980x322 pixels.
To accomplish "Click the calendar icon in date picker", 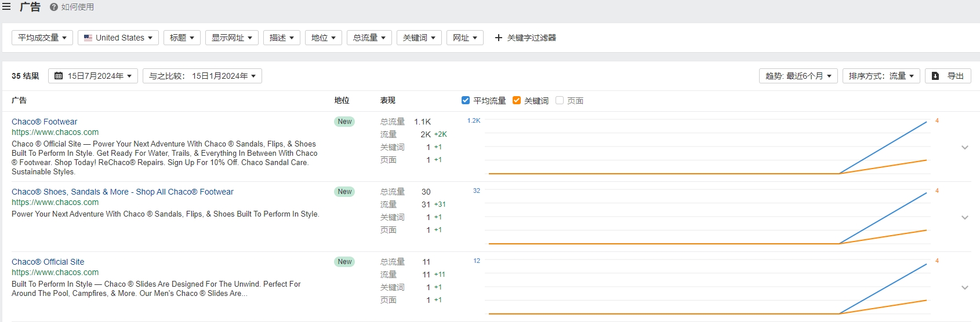I will pyautogui.click(x=59, y=76).
